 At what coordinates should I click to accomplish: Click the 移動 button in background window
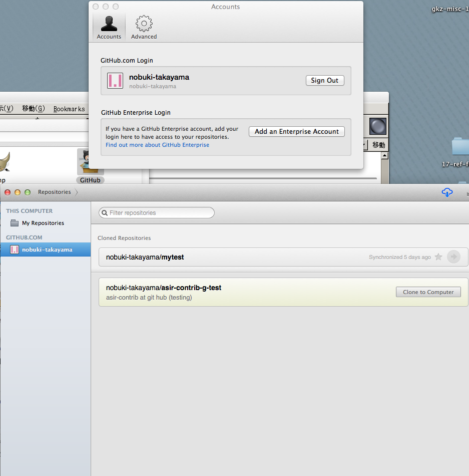pos(378,145)
